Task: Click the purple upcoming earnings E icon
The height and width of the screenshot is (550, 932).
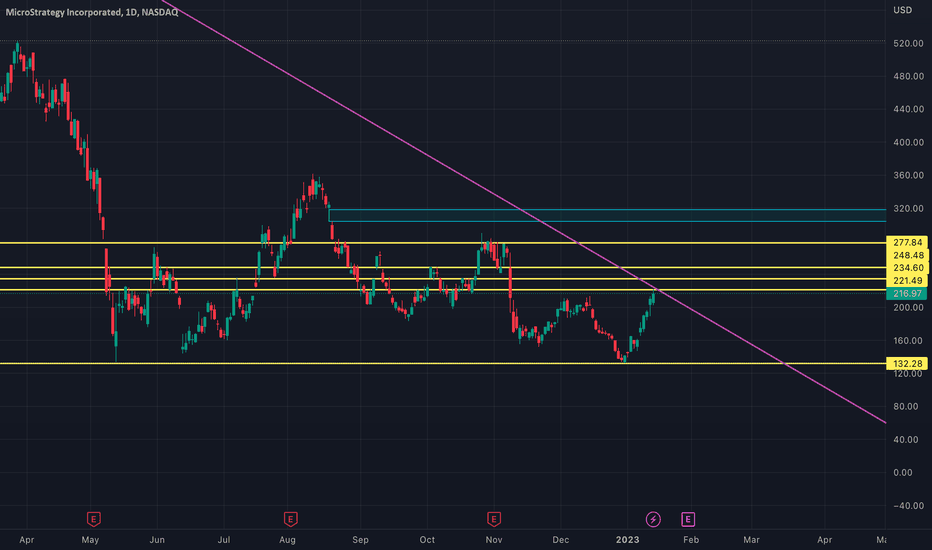Action: 688,519
